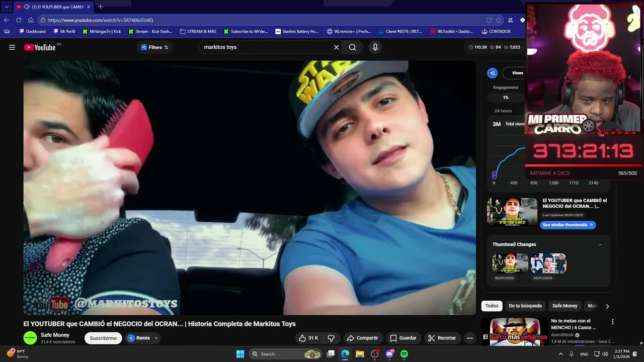Screen dimensions: 644x362
Task: Clip the video with Recortar
Action: tap(442, 338)
